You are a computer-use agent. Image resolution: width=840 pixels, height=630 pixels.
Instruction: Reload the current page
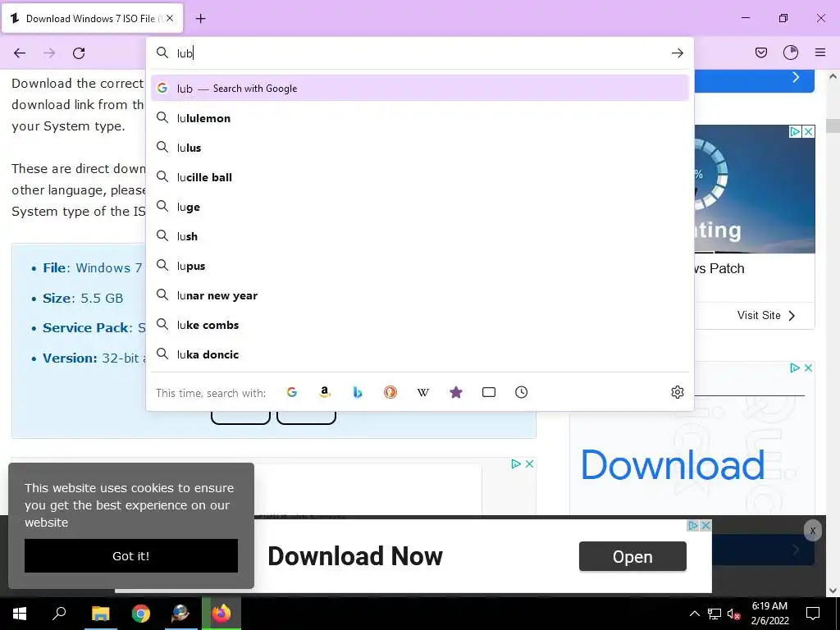pos(79,53)
